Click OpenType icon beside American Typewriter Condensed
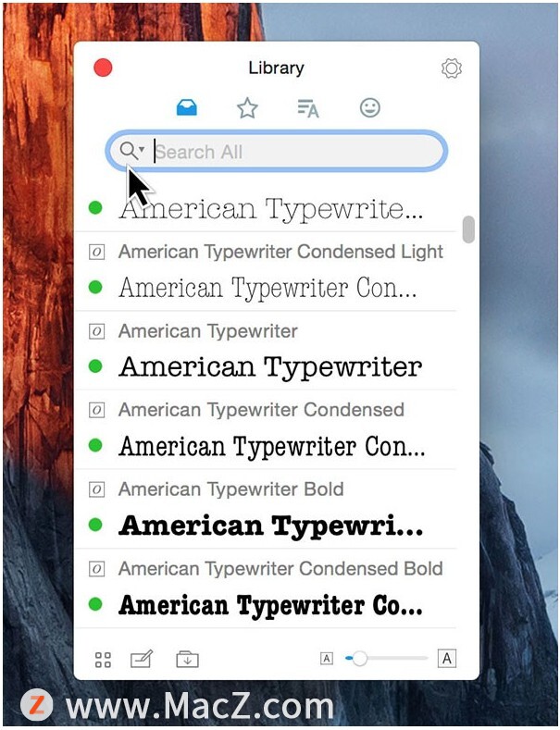The height and width of the screenshot is (730, 560). click(x=96, y=411)
